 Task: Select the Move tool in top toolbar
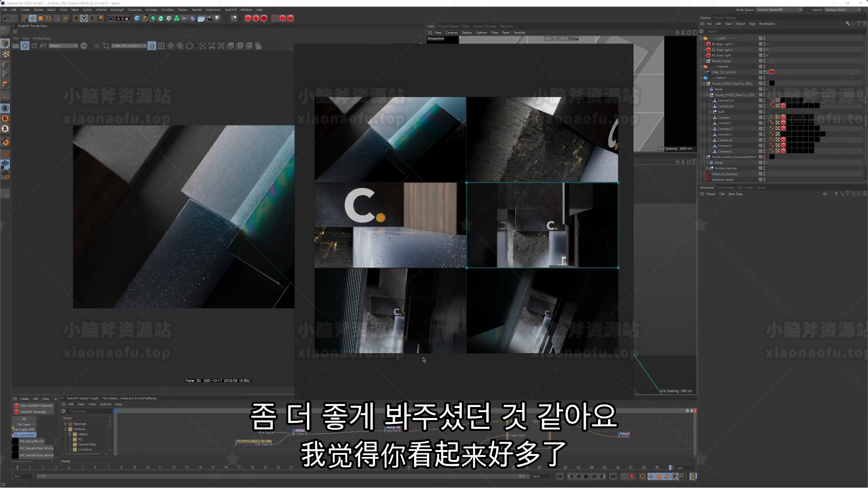(33, 18)
